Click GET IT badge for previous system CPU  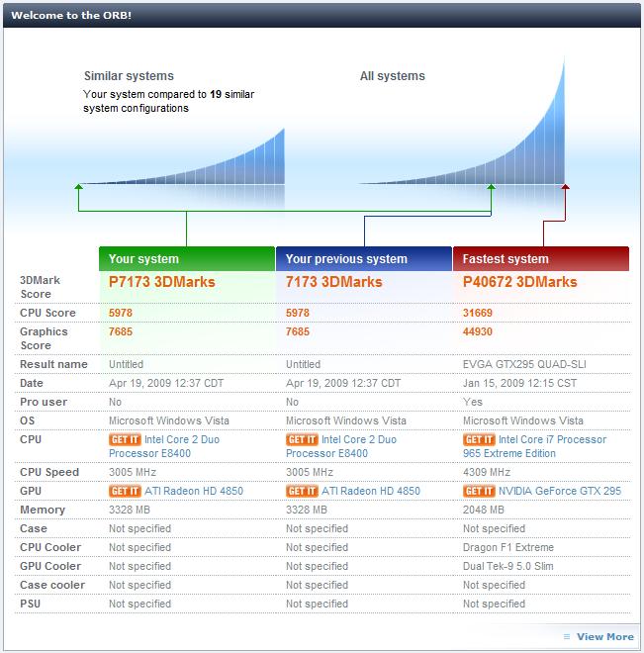tap(302, 439)
